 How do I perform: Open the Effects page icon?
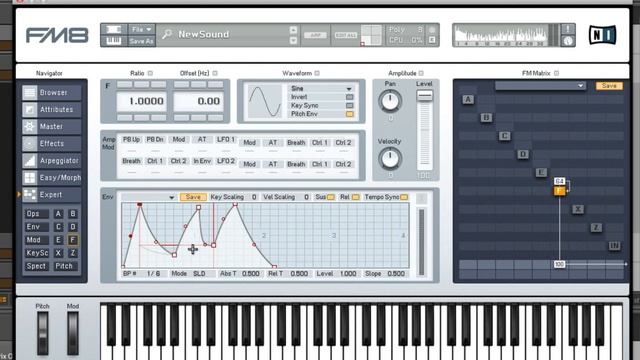pos(29,144)
